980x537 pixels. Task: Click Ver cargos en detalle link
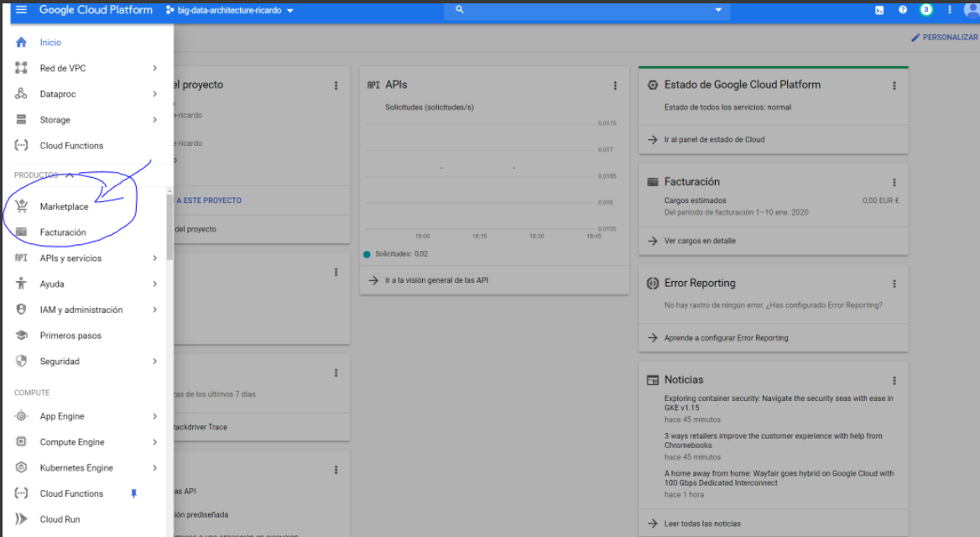click(700, 241)
